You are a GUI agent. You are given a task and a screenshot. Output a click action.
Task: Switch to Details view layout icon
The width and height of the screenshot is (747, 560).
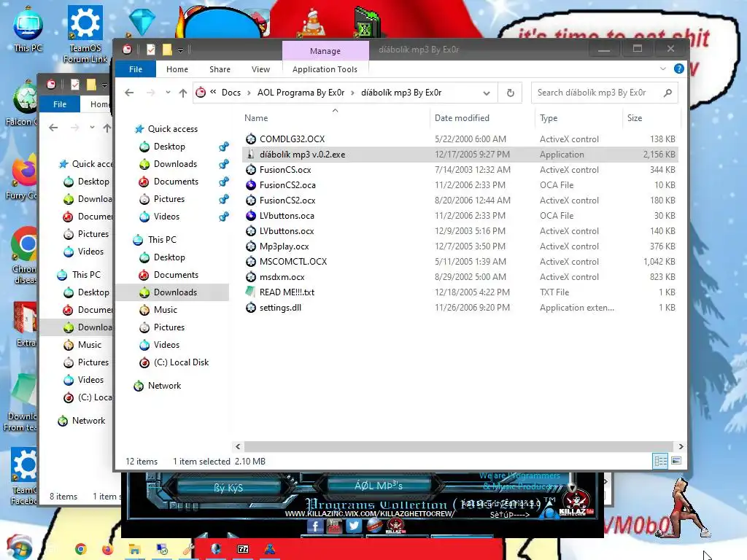660,461
